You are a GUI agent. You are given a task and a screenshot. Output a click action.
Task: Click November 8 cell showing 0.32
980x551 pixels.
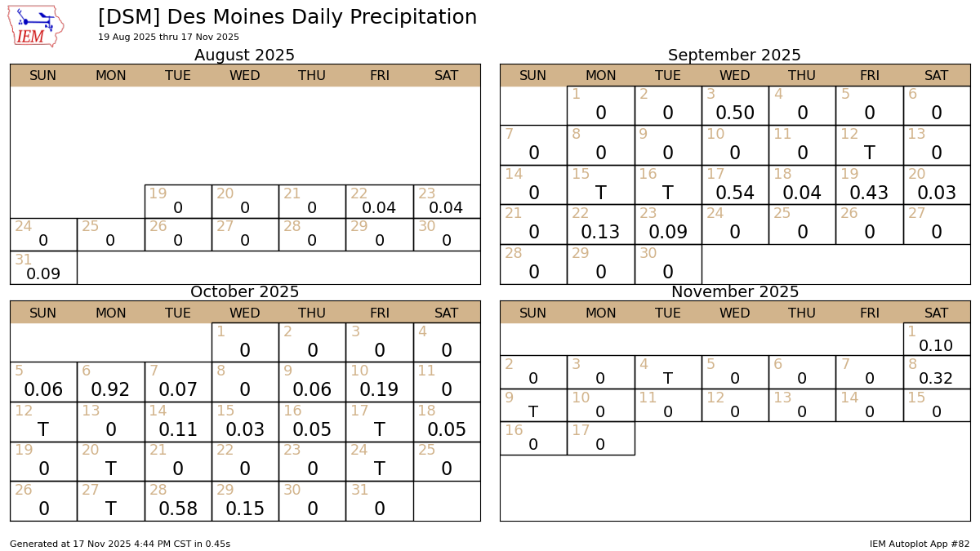point(936,372)
